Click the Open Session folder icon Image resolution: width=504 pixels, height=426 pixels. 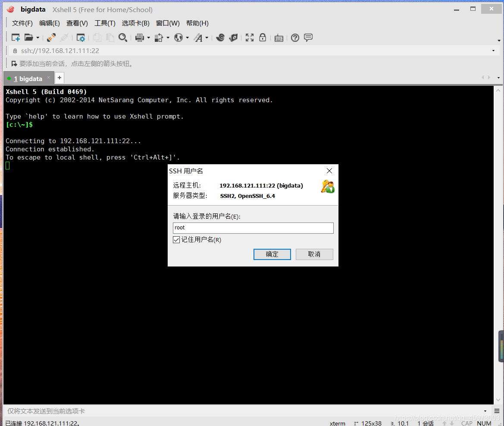coord(29,38)
